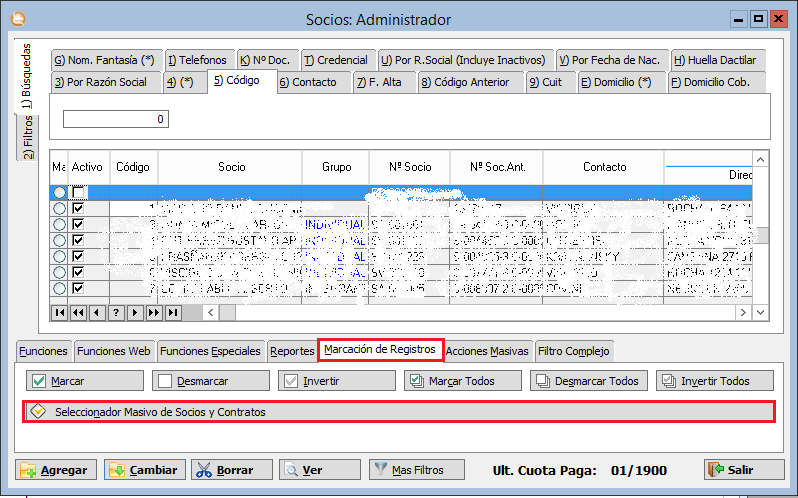
Task: Jump to first record navigation arrow
Action: [60, 313]
